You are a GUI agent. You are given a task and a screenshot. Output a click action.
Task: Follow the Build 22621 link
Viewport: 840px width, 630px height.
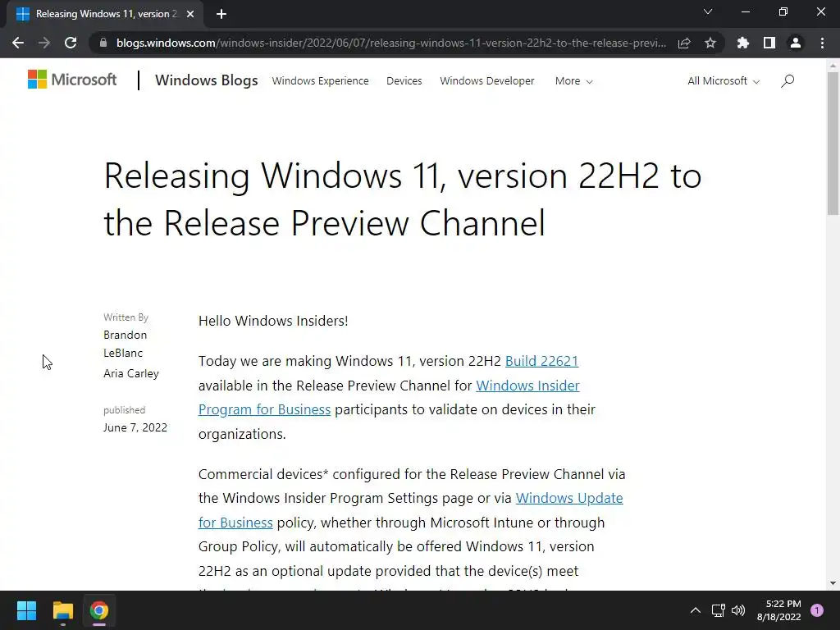coord(541,361)
